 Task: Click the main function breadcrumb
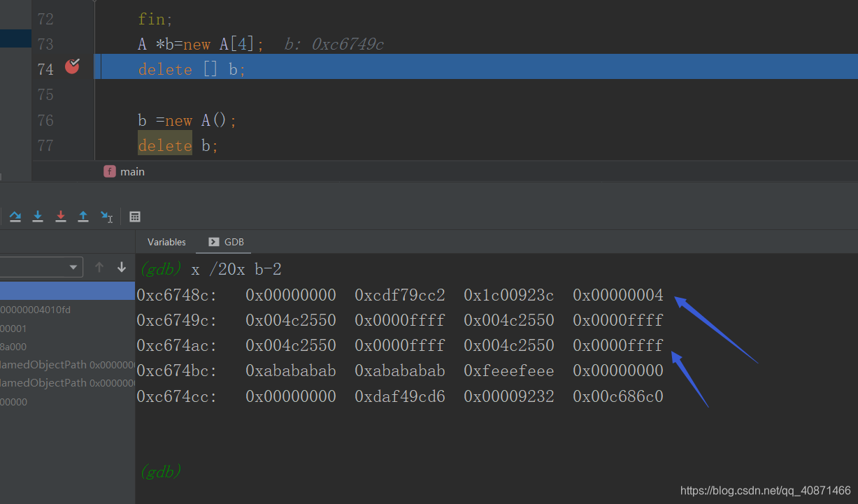pyautogui.click(x=124, y=171)
